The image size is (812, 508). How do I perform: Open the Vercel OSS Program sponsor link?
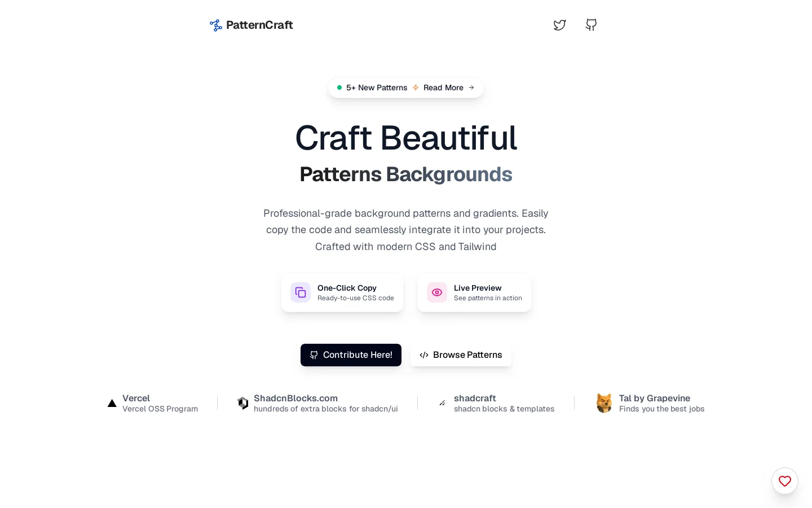[153, 403]
